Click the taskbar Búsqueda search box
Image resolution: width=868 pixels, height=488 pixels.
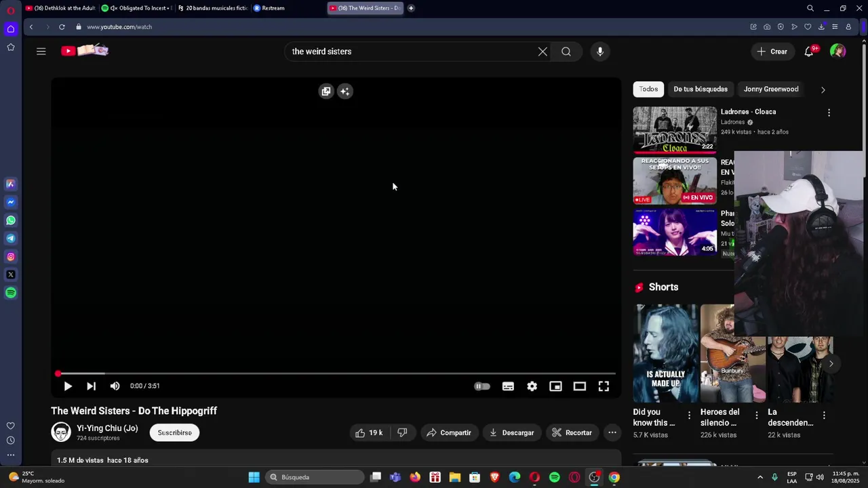pyautogui.click(x=314, y=477)
